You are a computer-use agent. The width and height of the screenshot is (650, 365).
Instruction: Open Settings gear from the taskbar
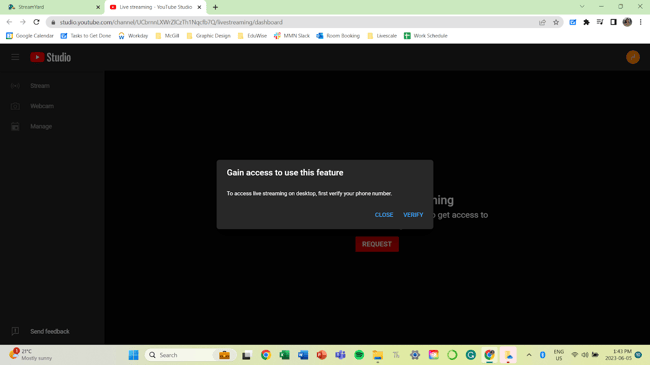point(415,355)
